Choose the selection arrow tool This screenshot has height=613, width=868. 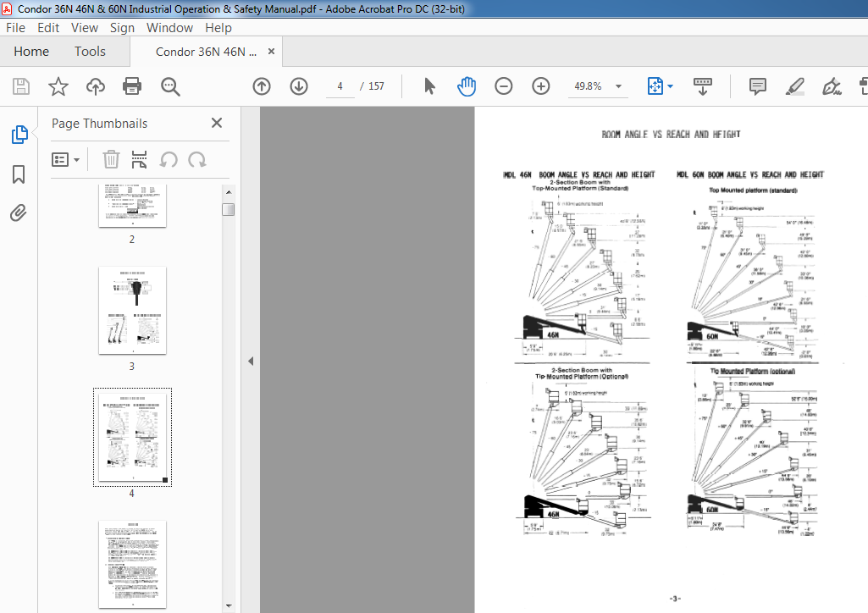click(x=429, y=86)
